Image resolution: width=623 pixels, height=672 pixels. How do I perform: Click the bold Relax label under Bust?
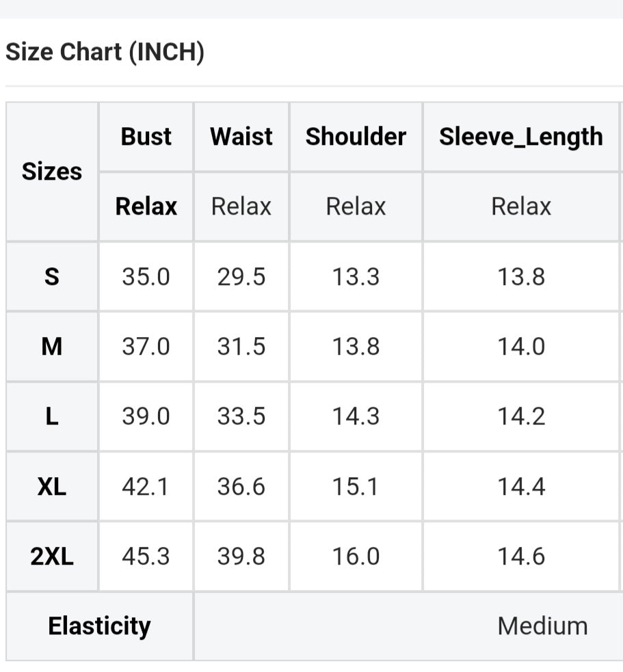tap(146, 206)
